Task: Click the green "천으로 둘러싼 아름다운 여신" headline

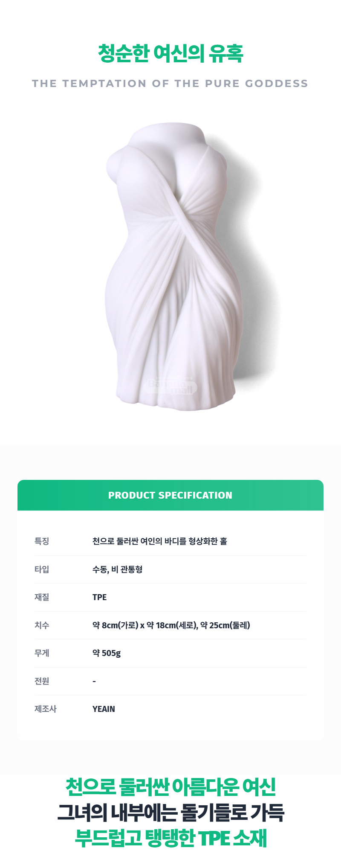Action: click(170, 787)
